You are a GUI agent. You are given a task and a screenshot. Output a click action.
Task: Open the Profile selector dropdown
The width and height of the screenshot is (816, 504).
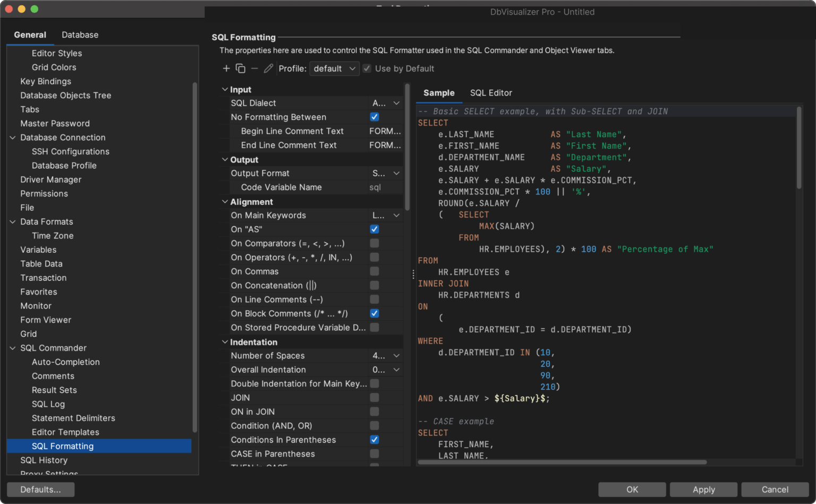click(334, 69)
